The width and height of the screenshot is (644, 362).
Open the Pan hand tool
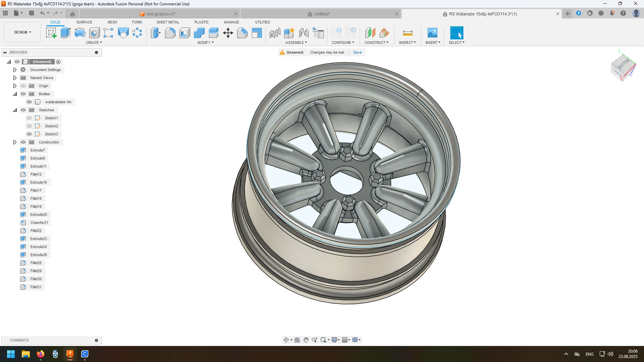[306, 340]
